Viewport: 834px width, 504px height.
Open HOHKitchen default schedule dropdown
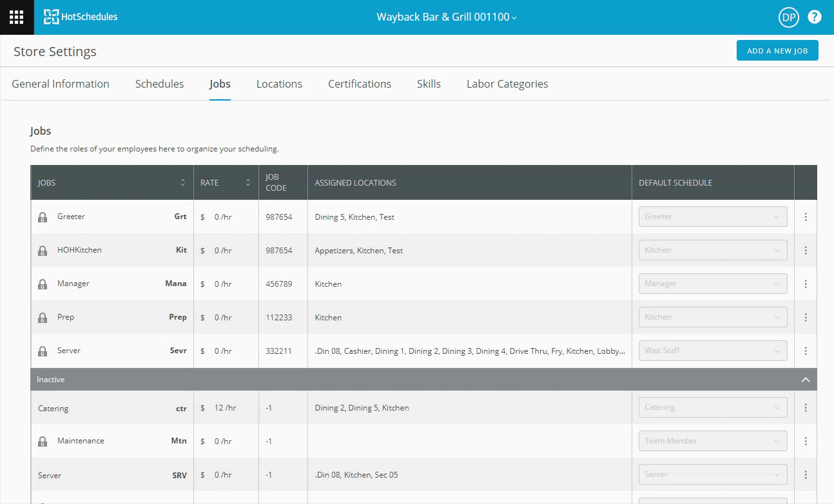pyautogui.click(x=712, y=250)
